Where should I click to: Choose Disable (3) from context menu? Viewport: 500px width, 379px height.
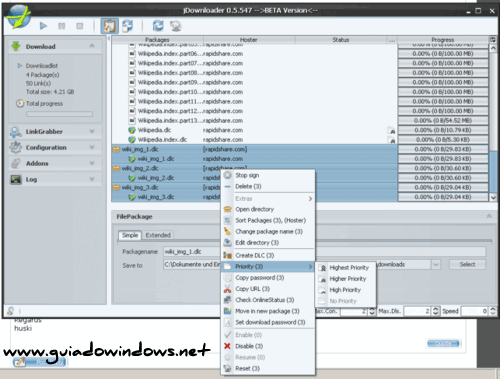[268, 346]
